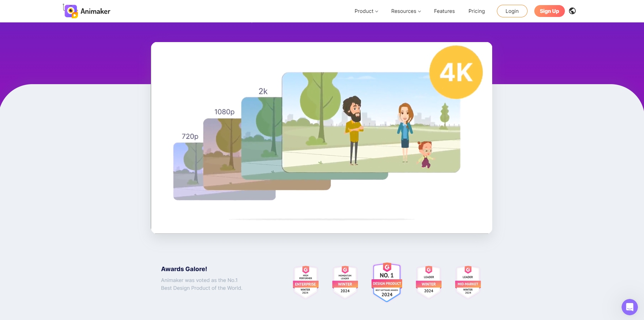The width and height of the screenshot is (644, 320).
Task: Click the Login button
Action: [512, 11]
